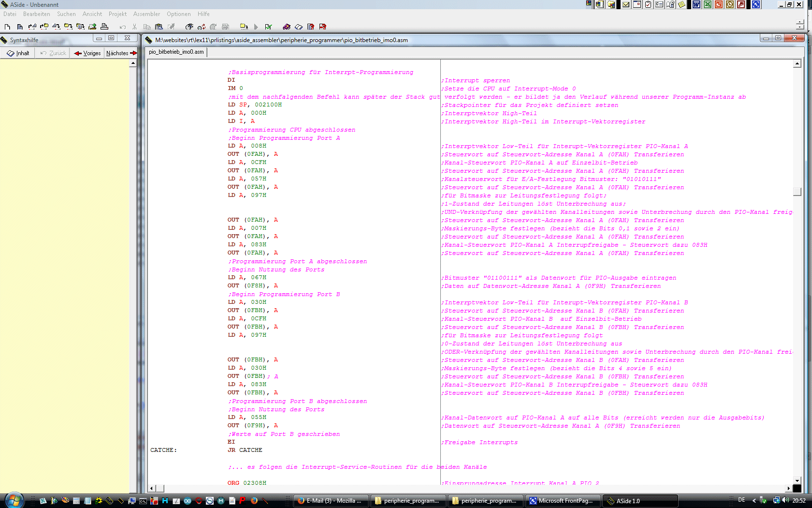Click the folder with pencil save icon
Viewport: 812px width, 508px height.
92,27
